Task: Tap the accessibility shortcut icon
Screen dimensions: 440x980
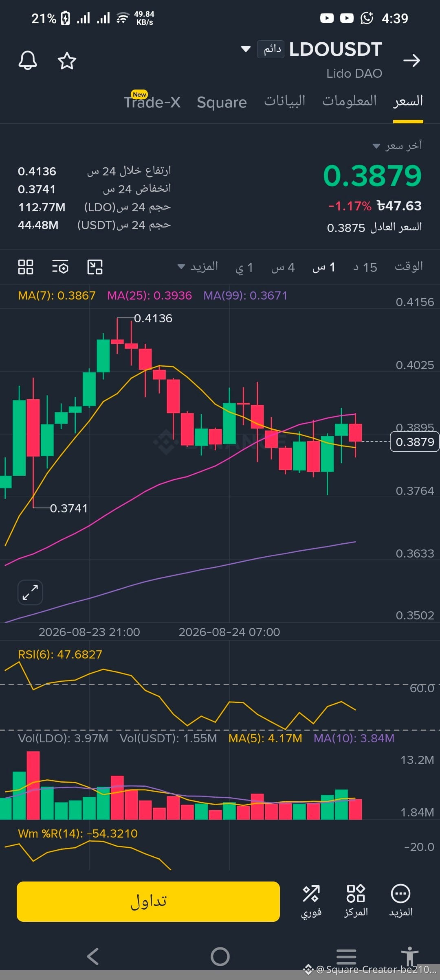Action: [x=409, y=956]
